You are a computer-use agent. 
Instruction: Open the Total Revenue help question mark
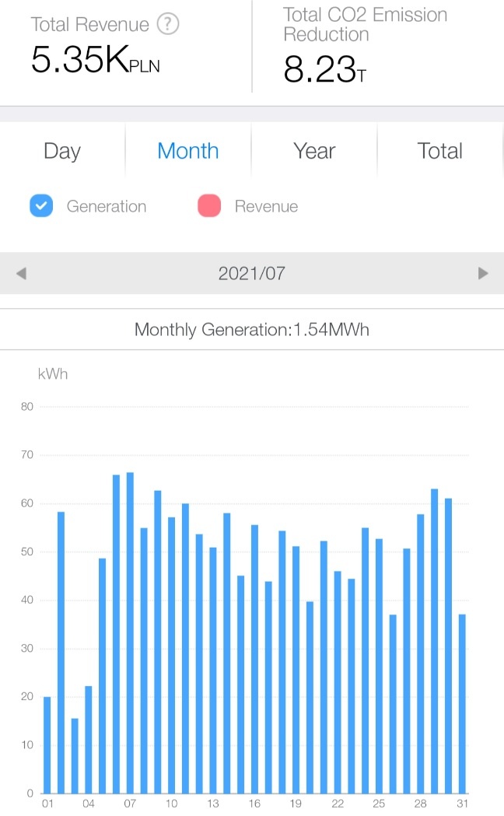[x=168, y=24]
